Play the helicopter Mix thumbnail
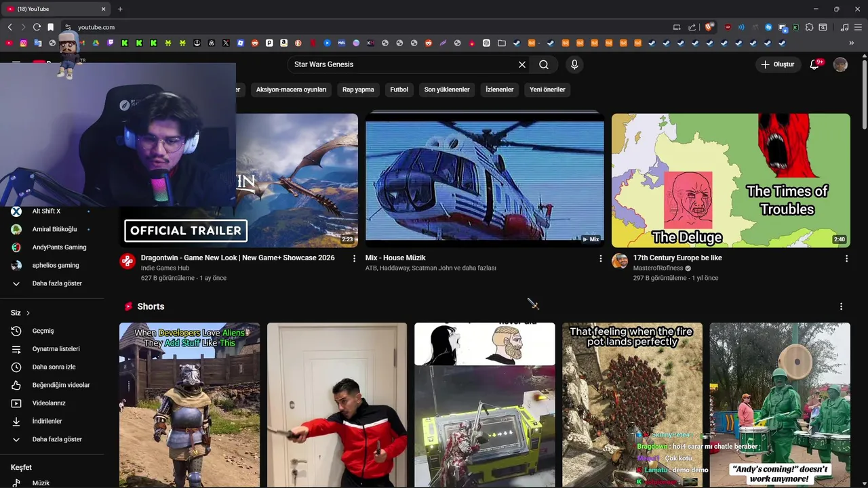Viewport: 868px width, 488px height. click(x=484, y=180)
